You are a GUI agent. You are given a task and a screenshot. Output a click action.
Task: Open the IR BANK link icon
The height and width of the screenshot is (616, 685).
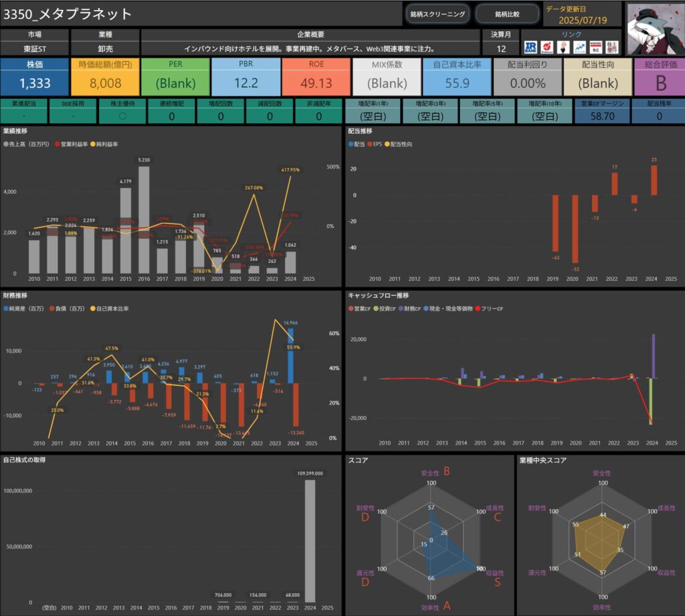click(530, 47)
